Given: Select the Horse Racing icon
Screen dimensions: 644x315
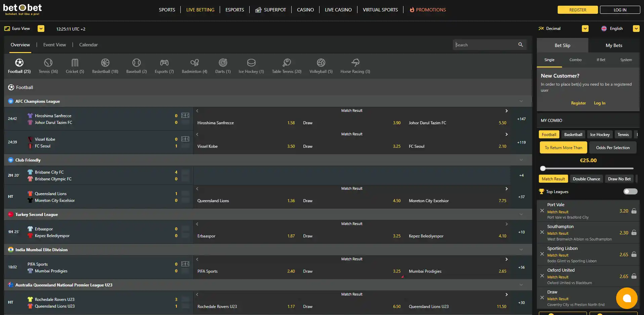Looking at the screenshot, I should point(355,62).
